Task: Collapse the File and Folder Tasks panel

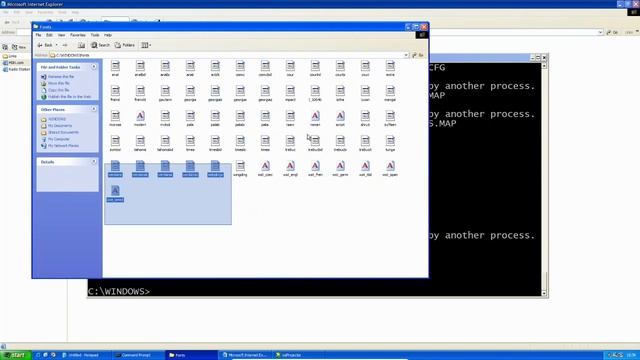Action: point(94,67)
